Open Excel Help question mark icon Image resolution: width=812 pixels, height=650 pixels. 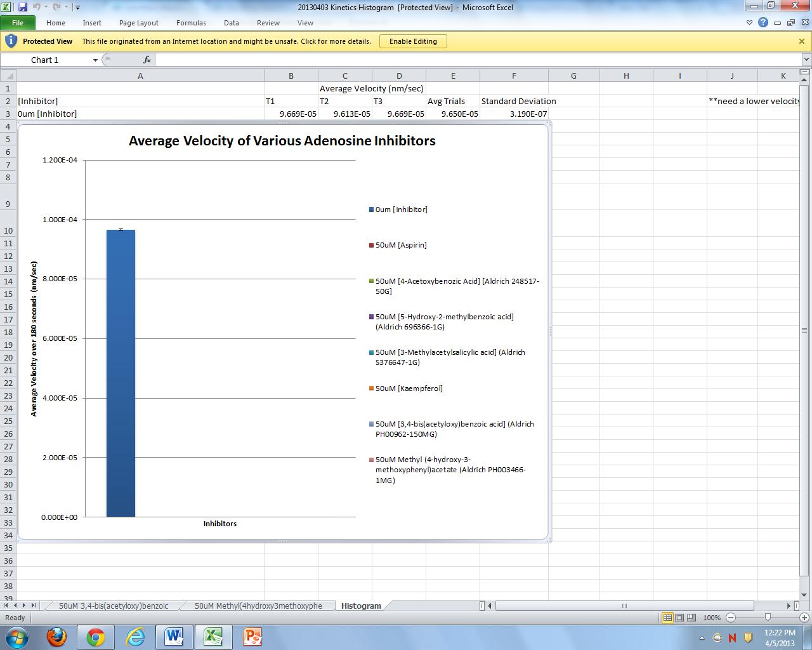pos(763,23)
